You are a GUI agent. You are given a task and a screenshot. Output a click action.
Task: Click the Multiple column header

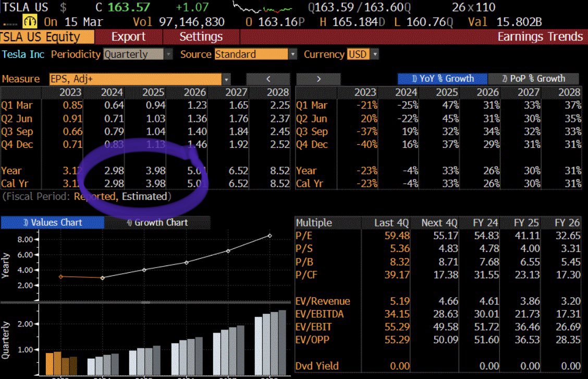click(313, 223)
